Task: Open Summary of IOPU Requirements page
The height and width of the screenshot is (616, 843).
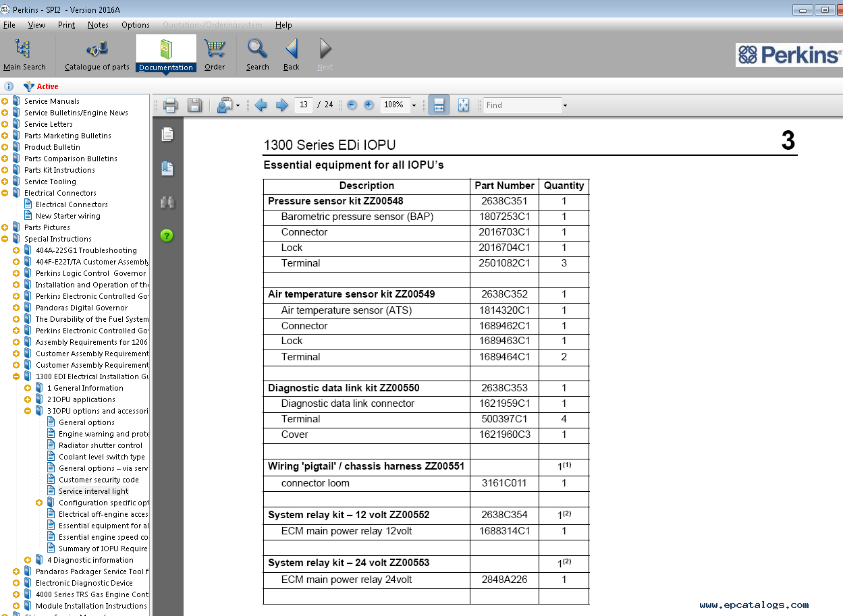Action: pyautogui.click(x=103, y=549)
